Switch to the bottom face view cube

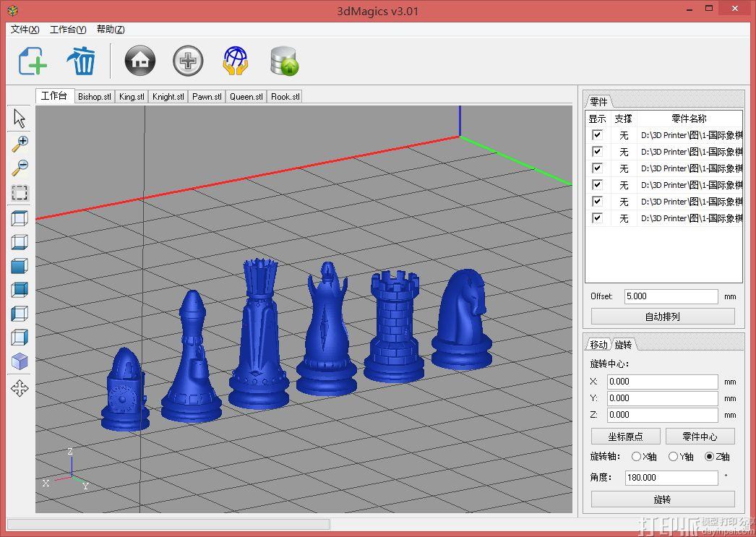coord(20,242)
